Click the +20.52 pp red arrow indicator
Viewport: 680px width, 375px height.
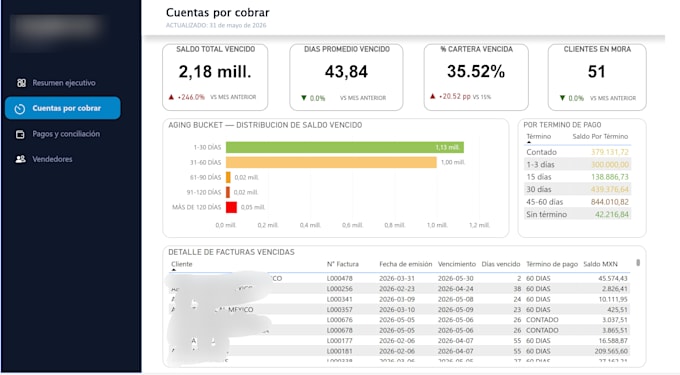(432, 96)
